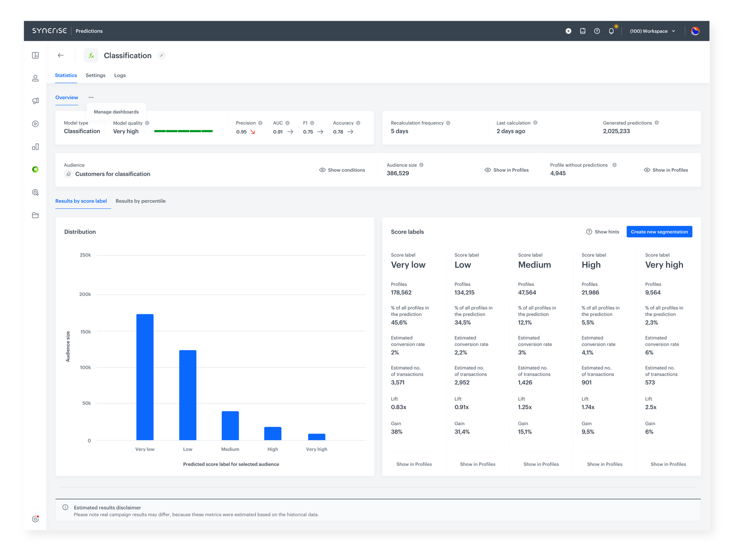Expand the Accuracy metric arrow
The height and width of the screenshot is (560, 740).
pyautogui.click(x=350, y=132)
